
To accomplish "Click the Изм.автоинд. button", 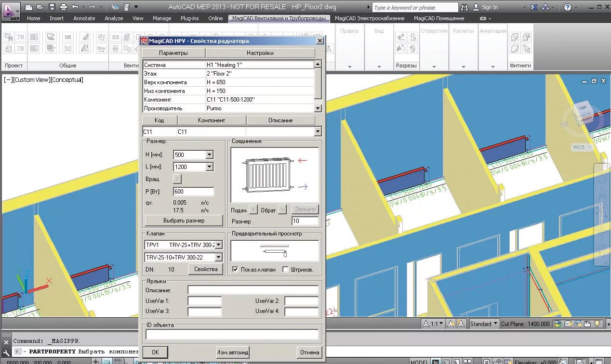I will (233, 352).
